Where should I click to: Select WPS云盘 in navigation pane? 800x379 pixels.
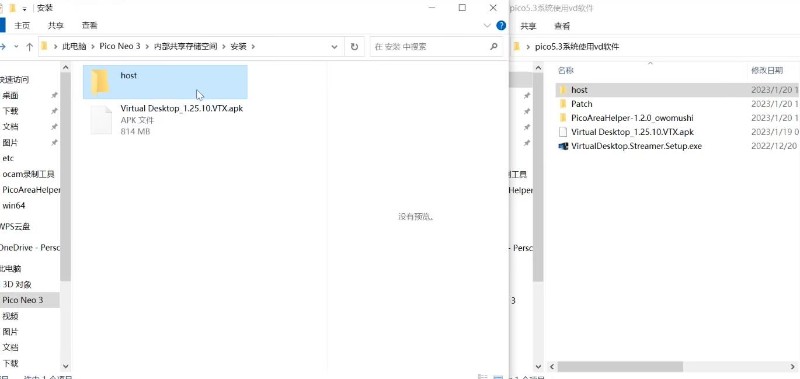(x=15, y=227)
